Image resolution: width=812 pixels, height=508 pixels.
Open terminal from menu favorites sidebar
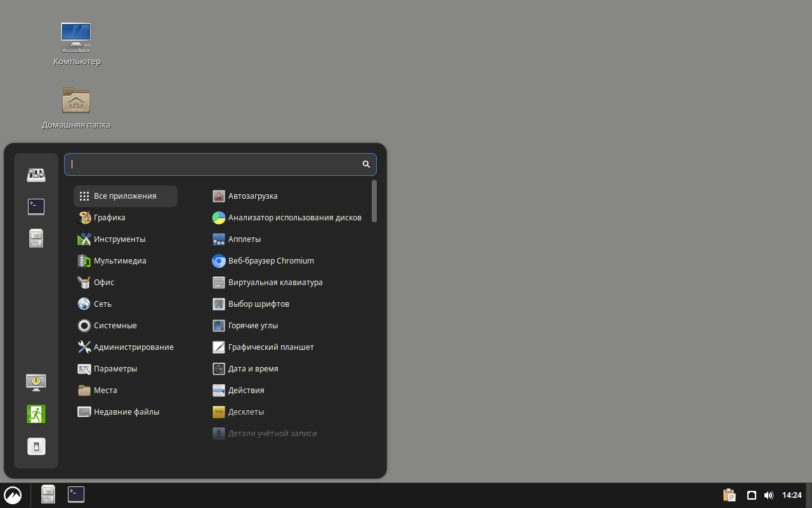(36, 206)
